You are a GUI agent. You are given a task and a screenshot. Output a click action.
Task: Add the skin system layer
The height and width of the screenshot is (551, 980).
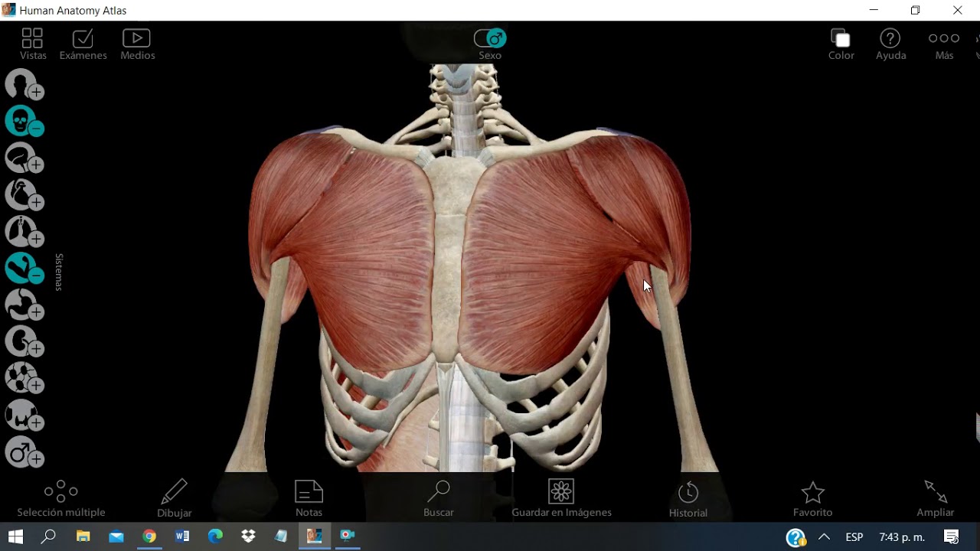24,84
